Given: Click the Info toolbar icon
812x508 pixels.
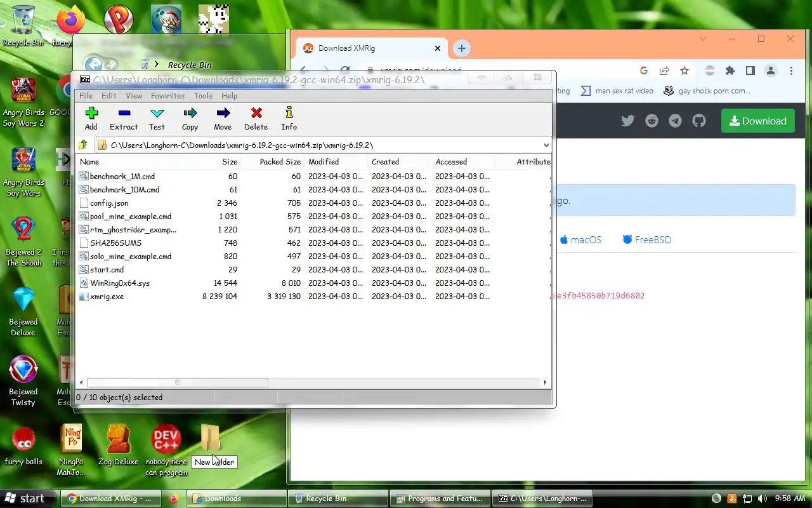Looking at the screenshot, I should tap(289, 118).
